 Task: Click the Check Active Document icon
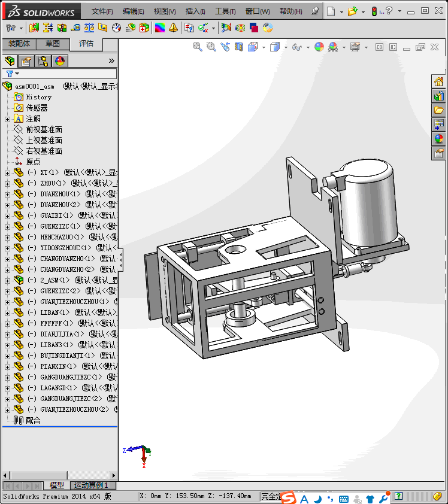pyautogui.click(x=203, y=28)
